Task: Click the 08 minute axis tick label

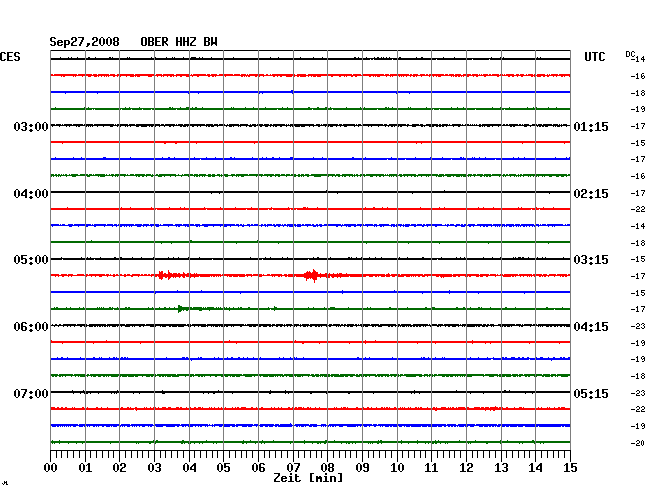Action: point(327,467)
